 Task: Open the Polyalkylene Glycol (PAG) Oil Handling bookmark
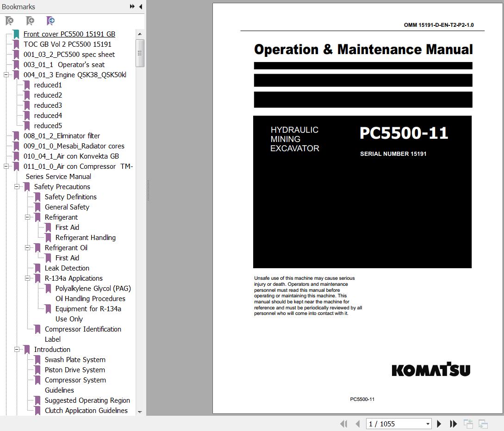coord(93,294)
